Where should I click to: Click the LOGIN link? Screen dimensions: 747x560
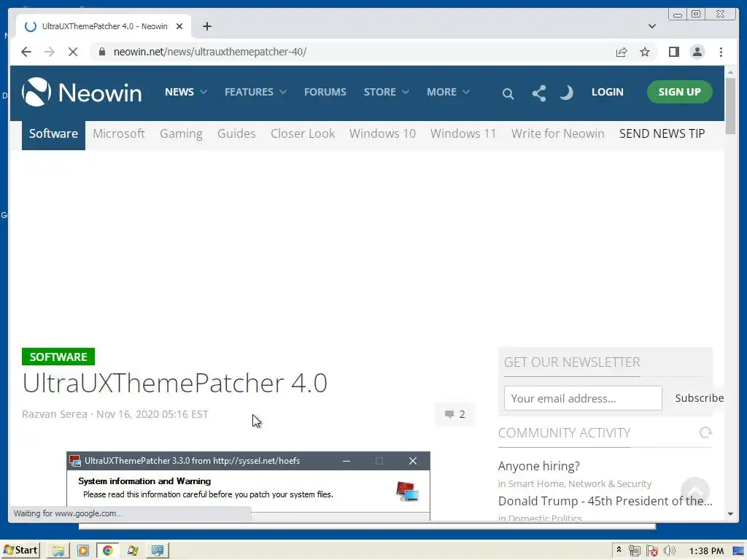(x=607, y=92)
